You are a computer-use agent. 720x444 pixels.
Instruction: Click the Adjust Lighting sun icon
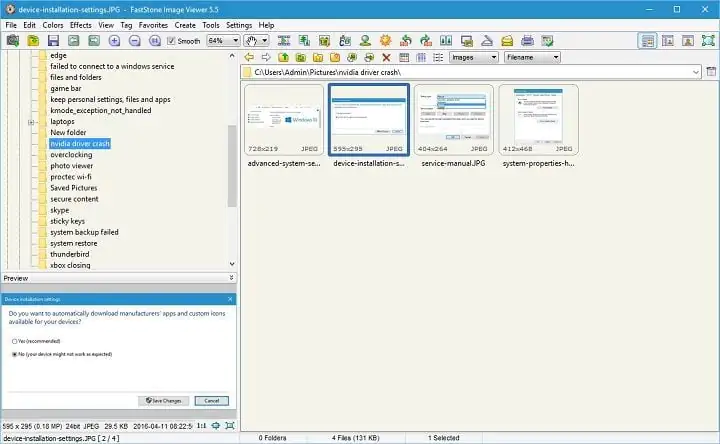click(x=385, y=41)
